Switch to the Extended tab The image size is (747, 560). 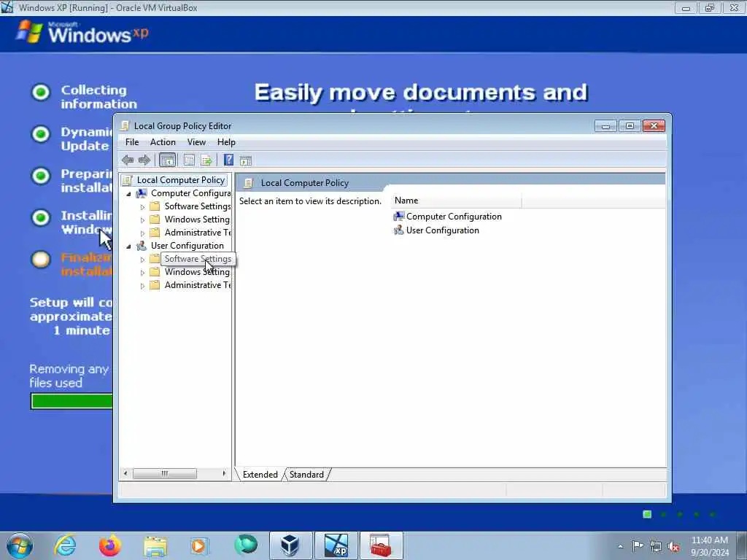coord(260,474)
